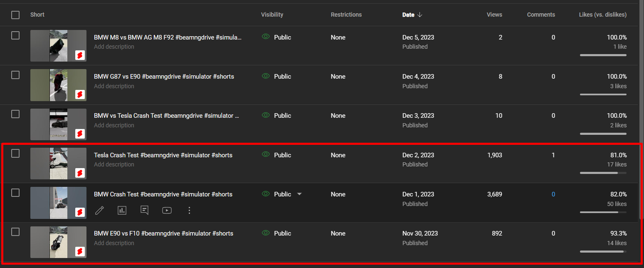Screen dimensions: 644x268
Task: Open the title BMW vs Tesla Crash Test
Action: coord(166,116)
